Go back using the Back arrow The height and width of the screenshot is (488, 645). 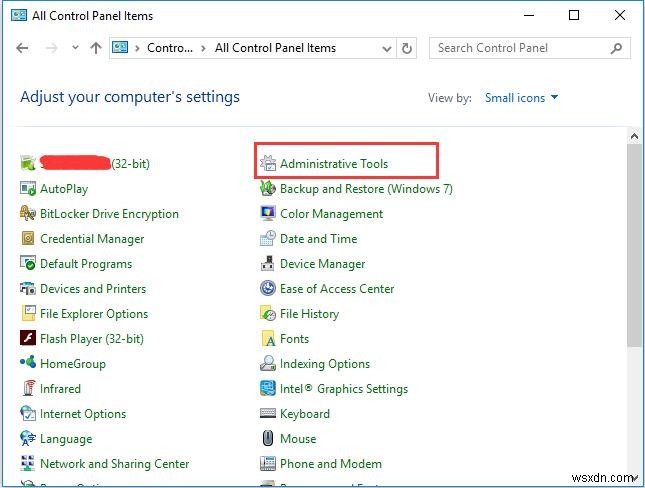click(x=24, y=48)
